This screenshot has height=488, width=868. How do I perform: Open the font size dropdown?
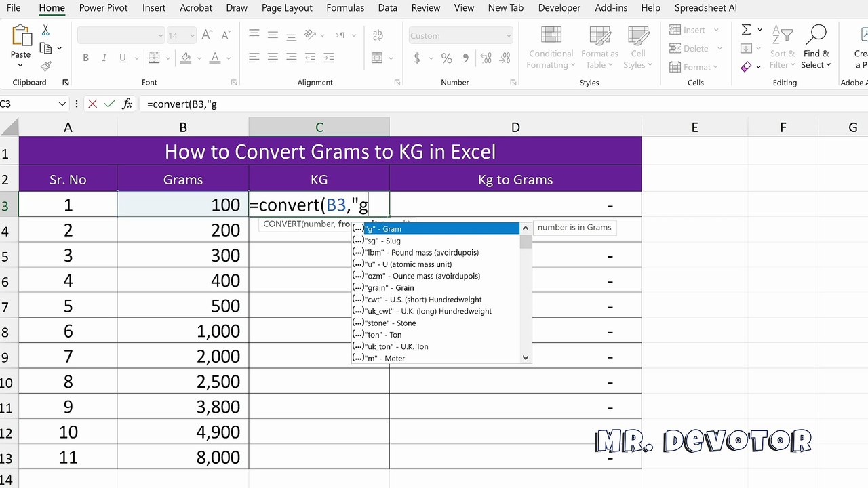click(x=193, y=36)
